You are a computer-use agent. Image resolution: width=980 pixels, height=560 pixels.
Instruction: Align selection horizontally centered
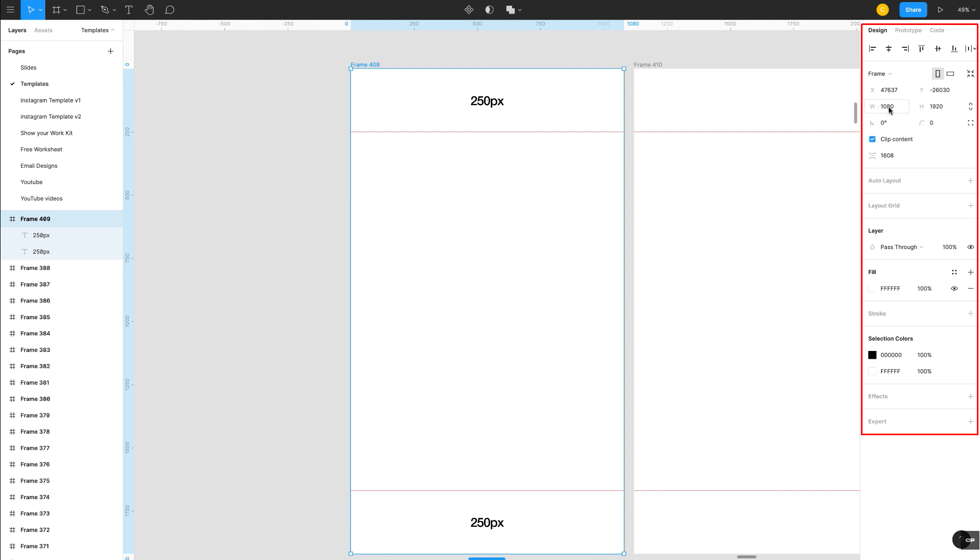coord(888,48)
